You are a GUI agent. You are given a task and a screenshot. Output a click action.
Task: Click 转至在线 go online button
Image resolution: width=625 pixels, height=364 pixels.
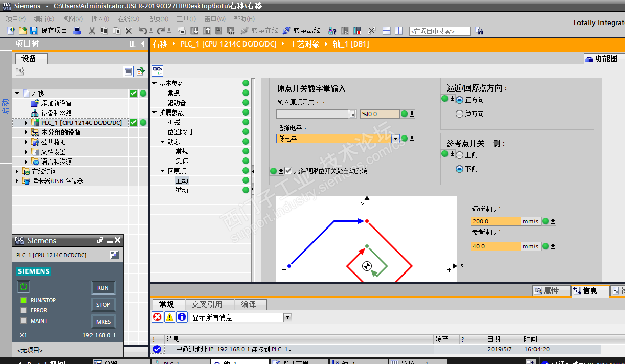pyautogui.click(x=259, y=31)
